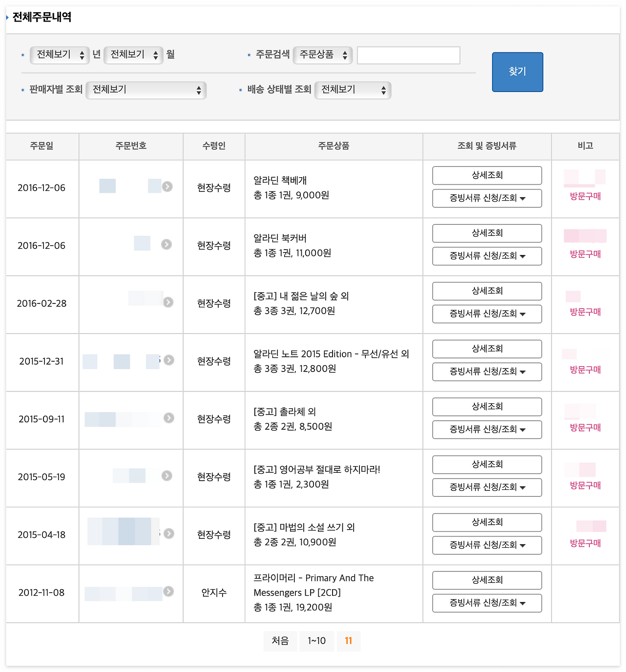Open the month 전체보기 dropdown
Viewport: 626px width, 672px height.
(133, 55)
